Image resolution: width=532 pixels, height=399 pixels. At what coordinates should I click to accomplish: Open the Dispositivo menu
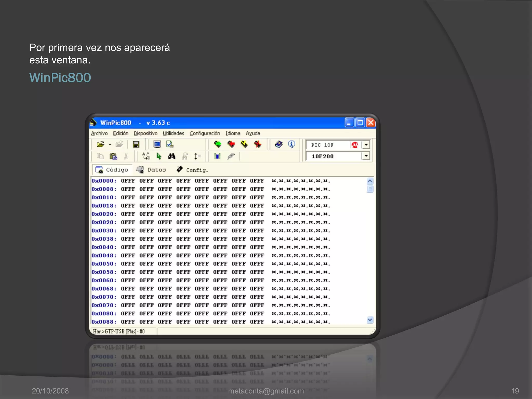tap(145, 133)
